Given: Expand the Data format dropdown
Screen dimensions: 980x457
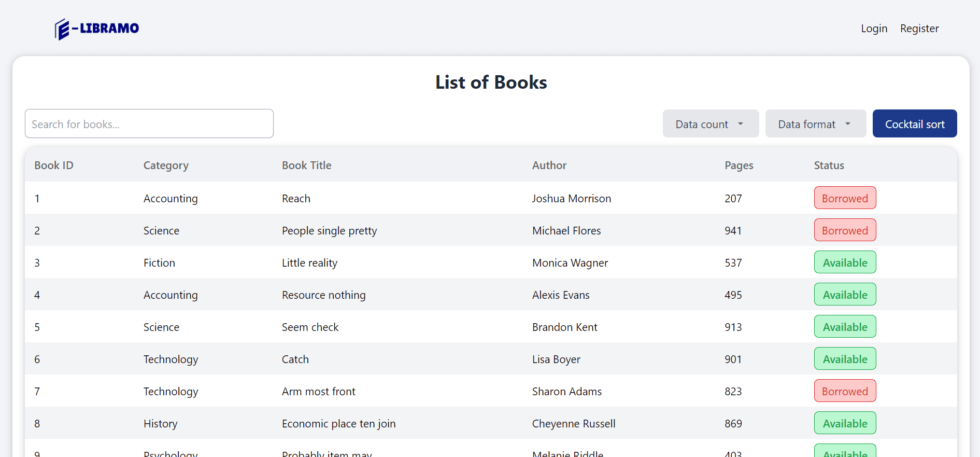Looking at the screenshot, I should click(815, 124).
